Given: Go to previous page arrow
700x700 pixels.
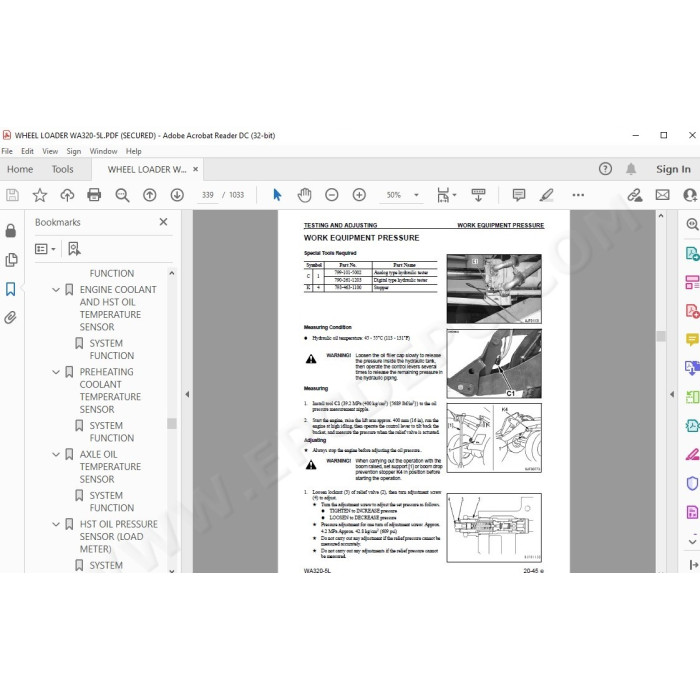Looking at the screenshot, I should pos(150,195).
